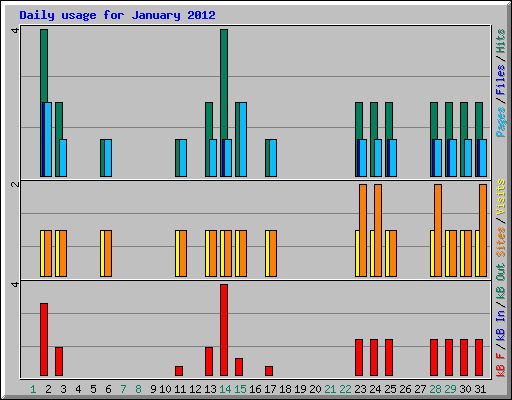Click day label "19" on the date axis
512x400 pixels.
click(x=300, y=389)
